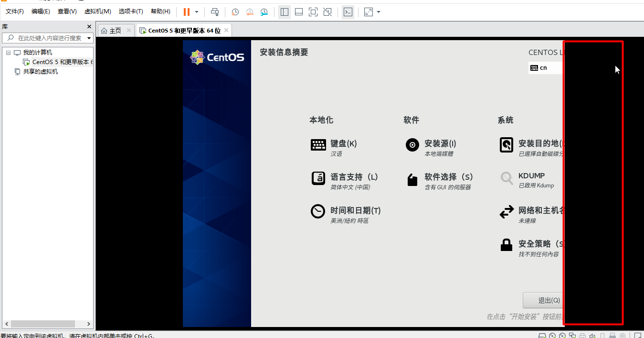Image resolution: width=644 pixels, height=338 pixels.
Task: Toggle the thumbnail bar view
Action: click(x=299, y=12)
